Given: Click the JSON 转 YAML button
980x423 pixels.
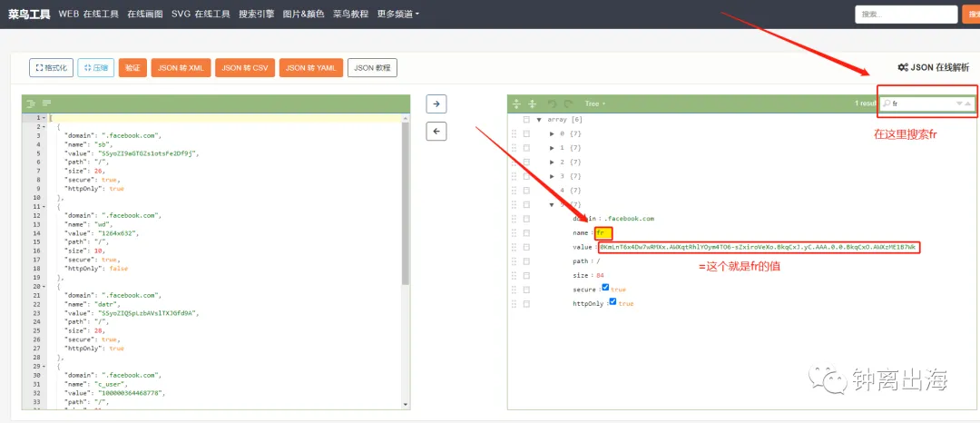Looking at the screenshot, I should pos(311,68).
